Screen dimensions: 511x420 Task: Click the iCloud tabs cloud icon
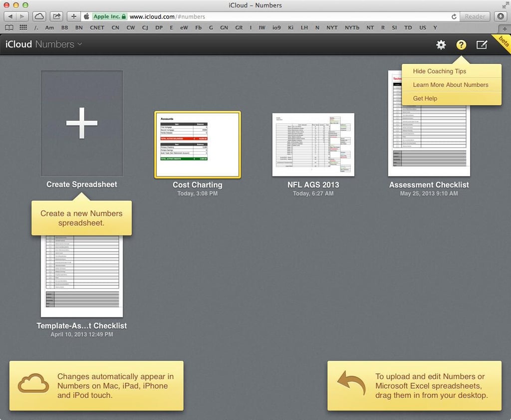39,16
